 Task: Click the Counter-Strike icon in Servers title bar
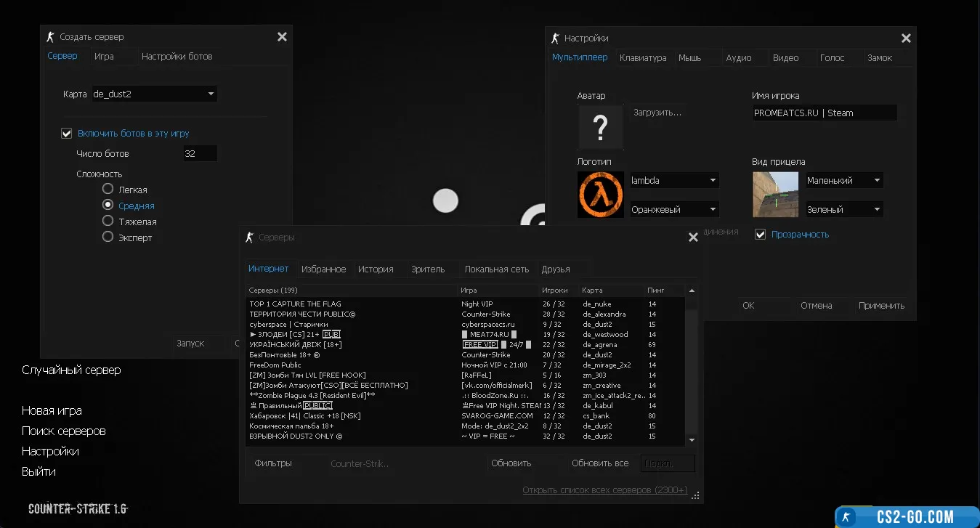(x=250, y=237)
